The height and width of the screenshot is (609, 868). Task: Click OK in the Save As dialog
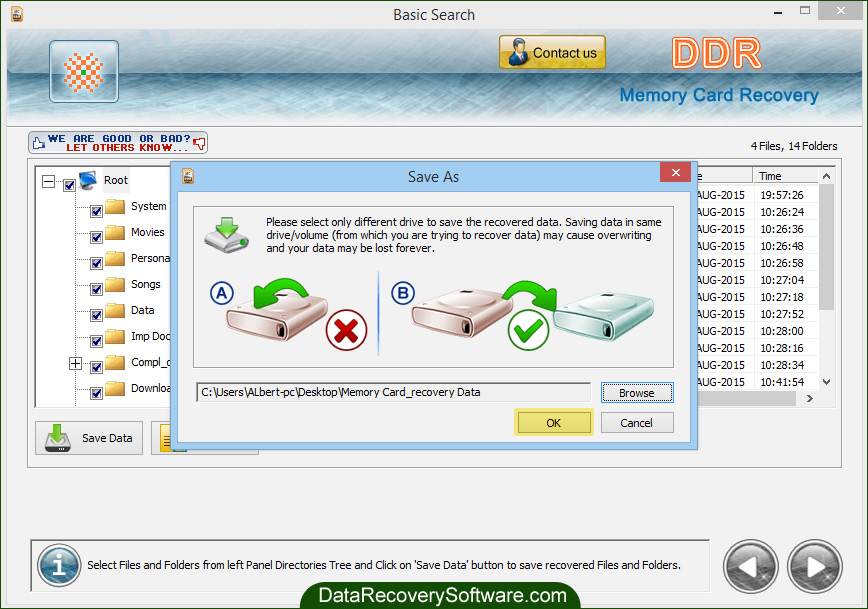pos(553,422)
